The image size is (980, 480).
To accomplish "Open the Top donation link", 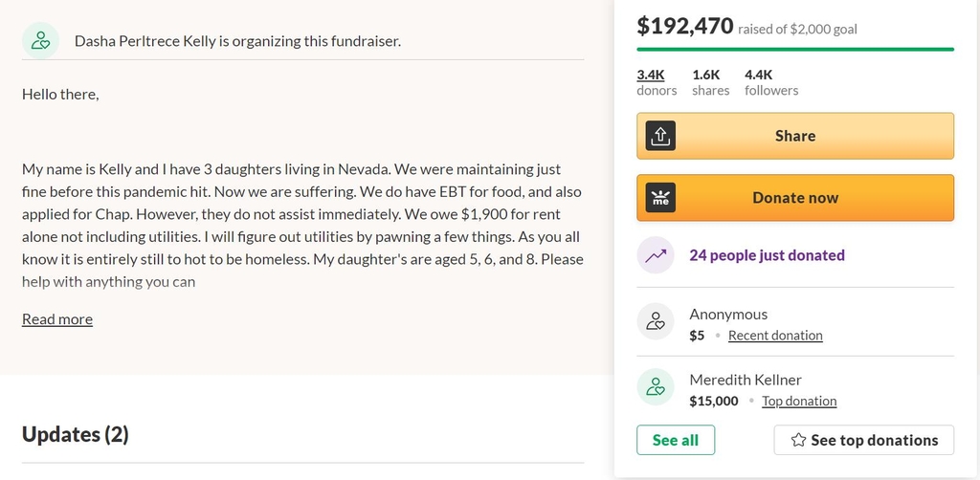I will pyautogui.click(x=799, y=401).
